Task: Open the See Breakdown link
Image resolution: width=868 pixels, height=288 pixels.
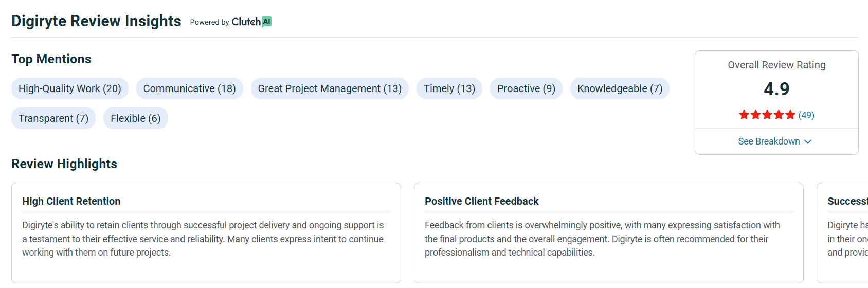Action: [769, 141]
